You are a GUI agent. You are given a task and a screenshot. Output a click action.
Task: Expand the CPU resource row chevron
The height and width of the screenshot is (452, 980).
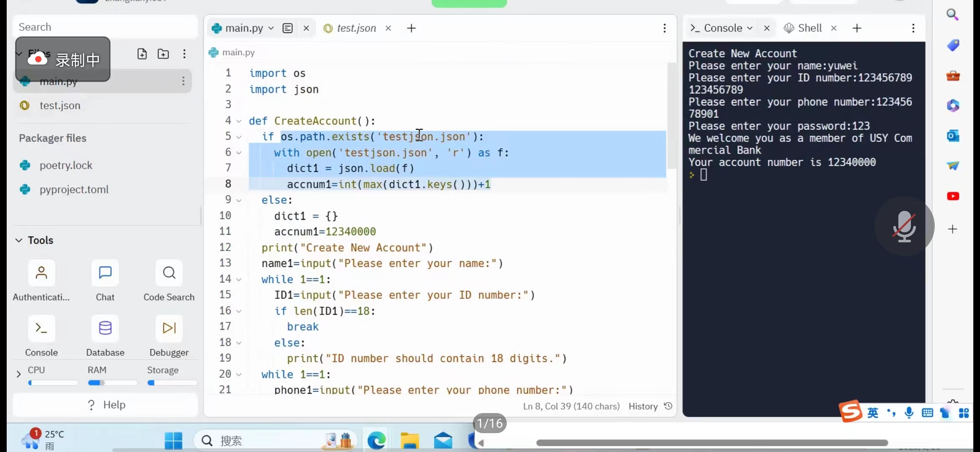point(18,374)
